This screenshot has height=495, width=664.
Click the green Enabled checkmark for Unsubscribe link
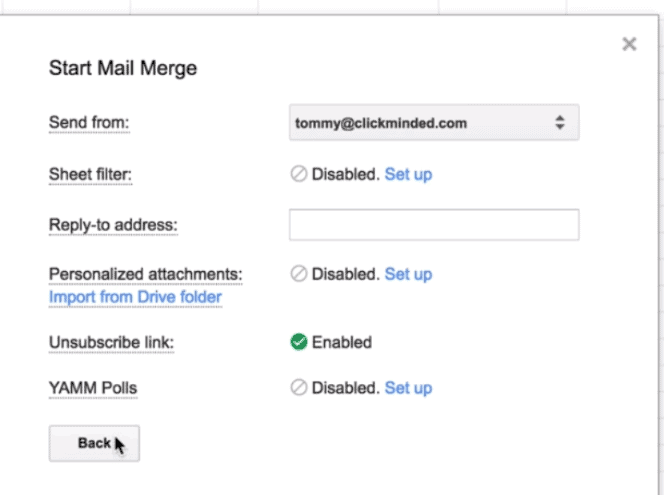(x=299, y=342)
